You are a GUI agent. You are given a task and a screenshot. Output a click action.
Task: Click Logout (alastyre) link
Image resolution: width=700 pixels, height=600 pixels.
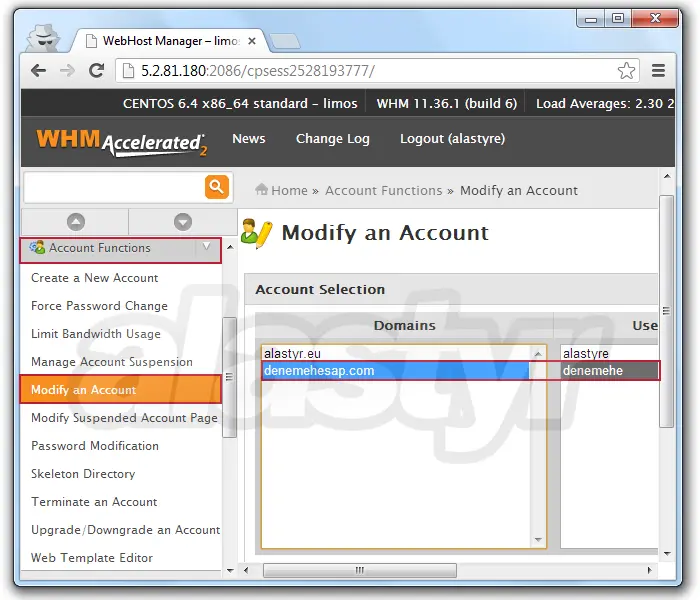(452, 139)
